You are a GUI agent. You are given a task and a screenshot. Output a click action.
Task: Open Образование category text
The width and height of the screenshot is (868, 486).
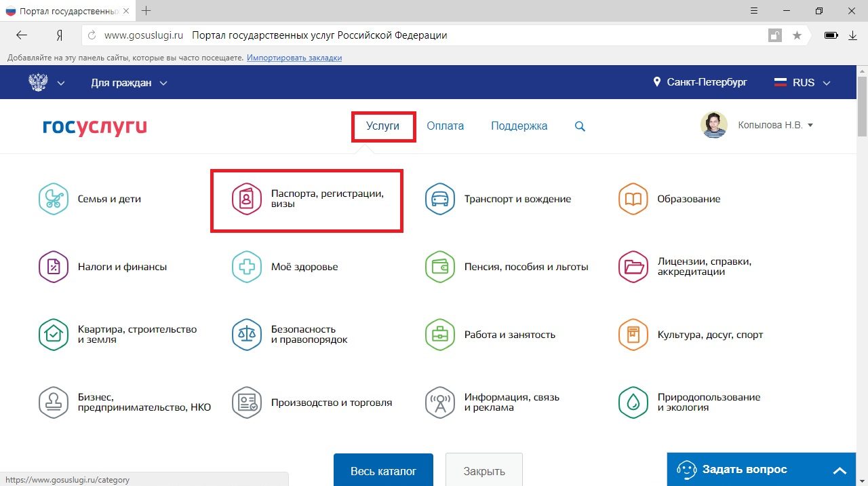click(689, 199)
